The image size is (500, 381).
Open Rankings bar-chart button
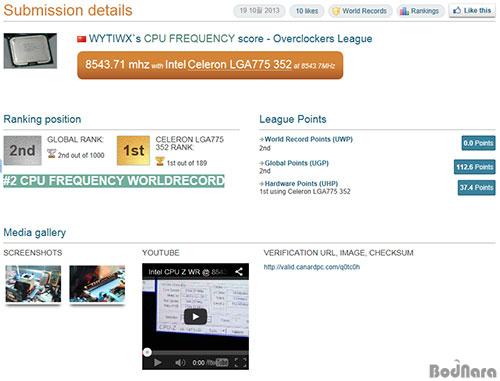pos(420,11)
